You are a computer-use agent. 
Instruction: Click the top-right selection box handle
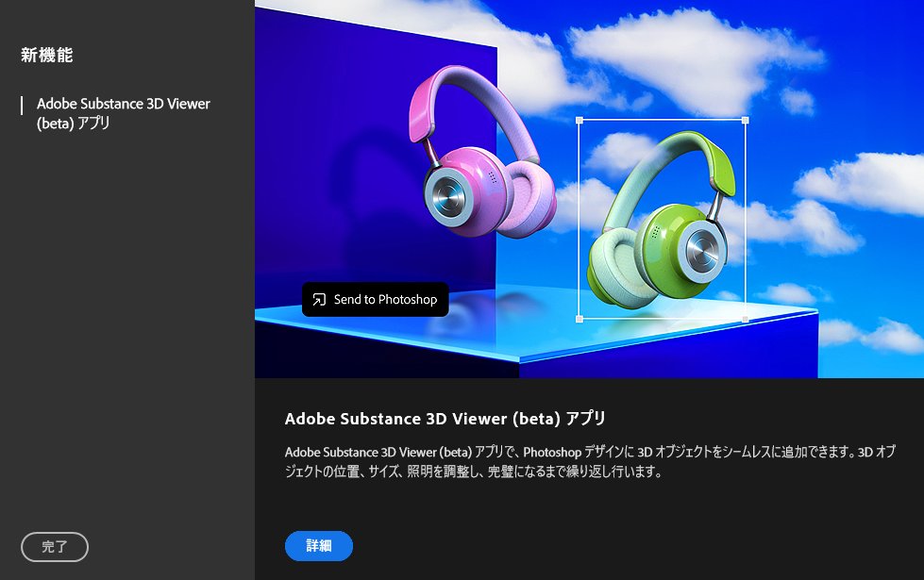[x=745, y=122]
